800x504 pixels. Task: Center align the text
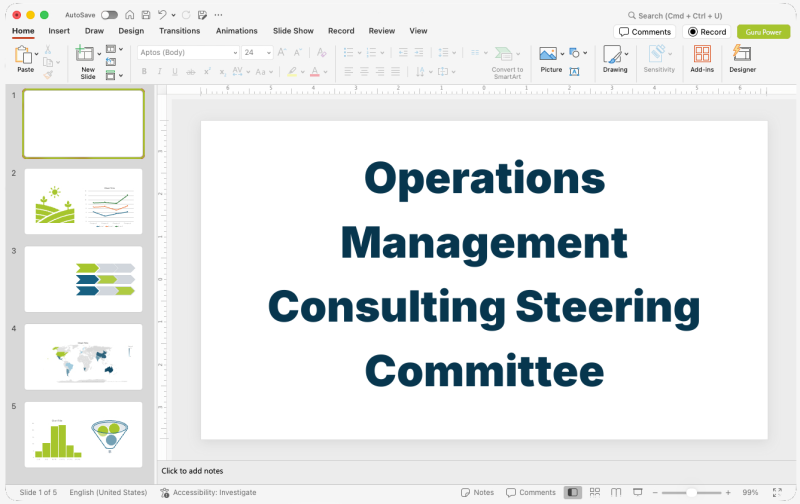click(364, 72)
